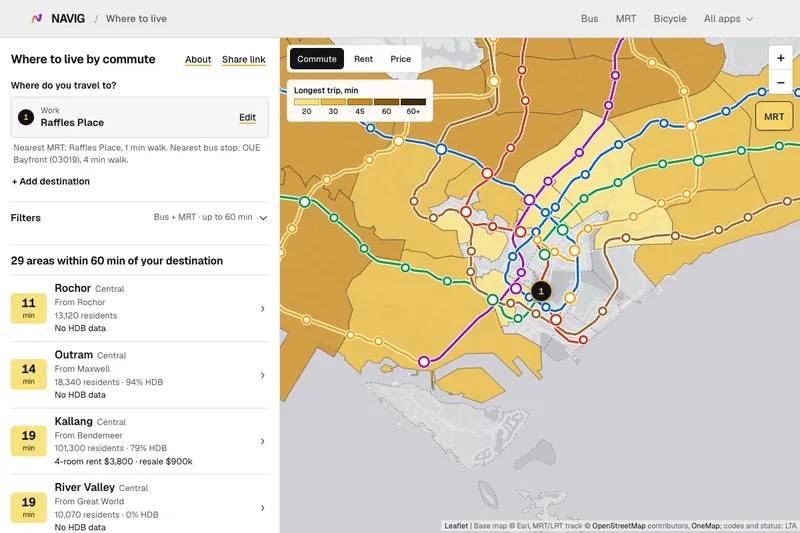The image size is (800, 533).
Task: Click '29 areas within 60 min' heading
Action: click(x=117, y=261)
